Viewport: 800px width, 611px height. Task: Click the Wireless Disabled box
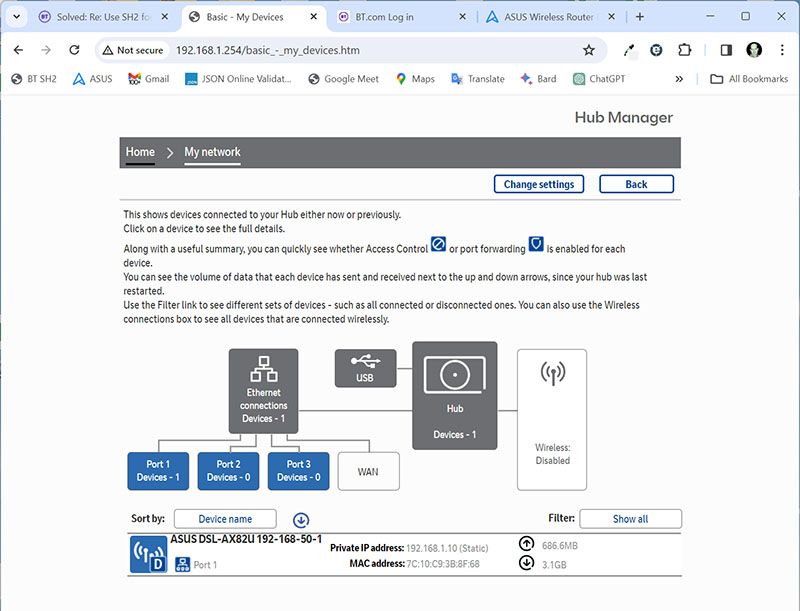[552, 419]
